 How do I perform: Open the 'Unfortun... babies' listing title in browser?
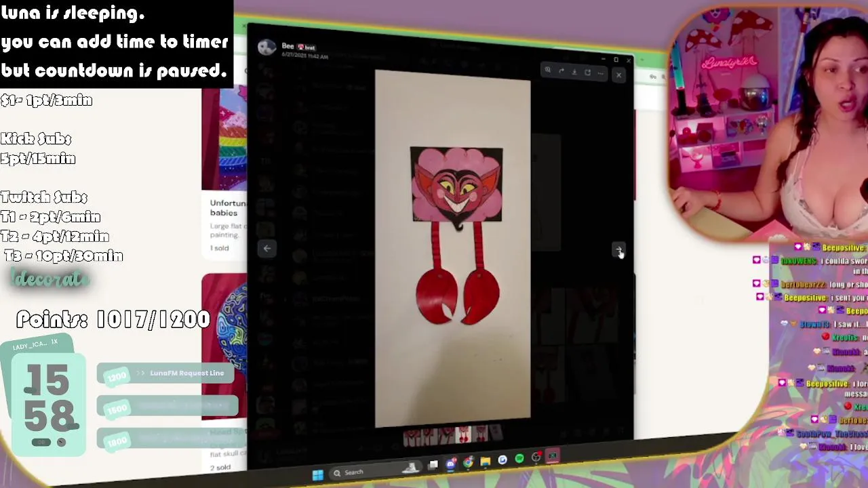(228, 207)
